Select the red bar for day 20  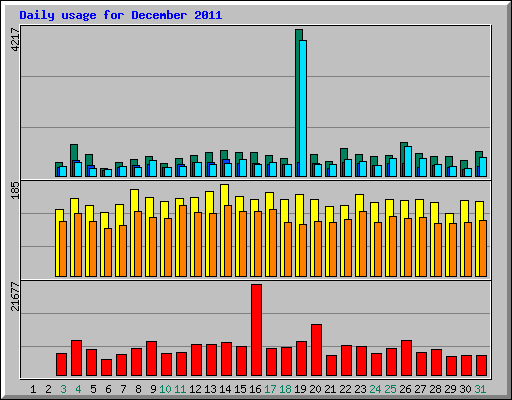coord(316,350)
